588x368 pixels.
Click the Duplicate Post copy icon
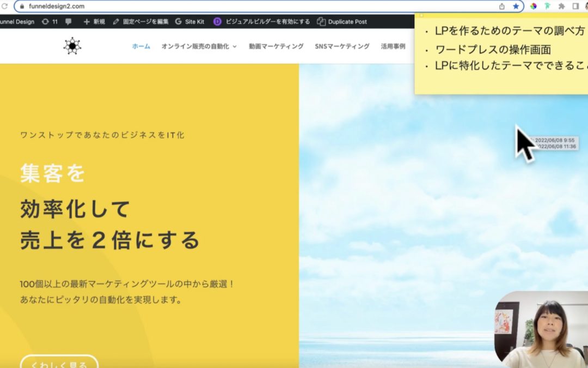point(321,22)
